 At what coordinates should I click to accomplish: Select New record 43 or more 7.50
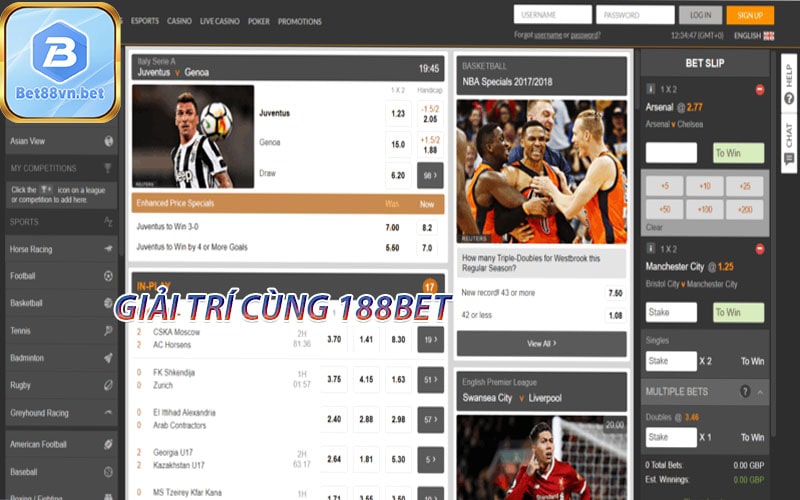(x=615, y=293)
